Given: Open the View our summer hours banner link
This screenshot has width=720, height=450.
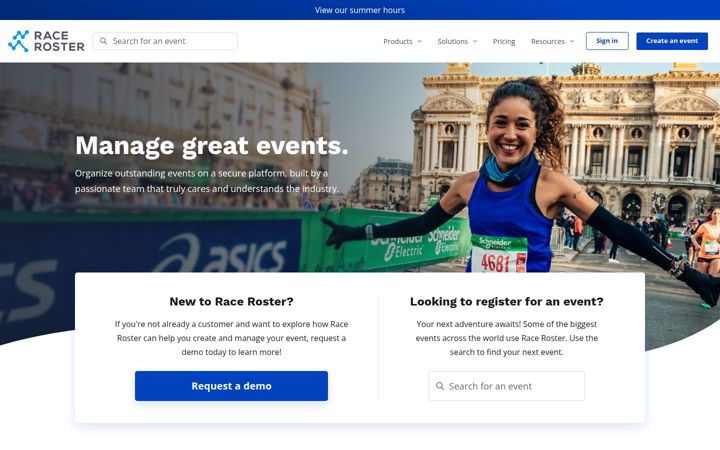Looking at the screenshot, I should click(360, 10).
